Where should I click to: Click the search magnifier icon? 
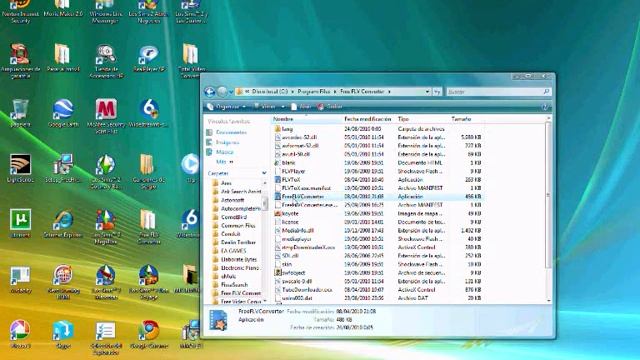point(546,92)
